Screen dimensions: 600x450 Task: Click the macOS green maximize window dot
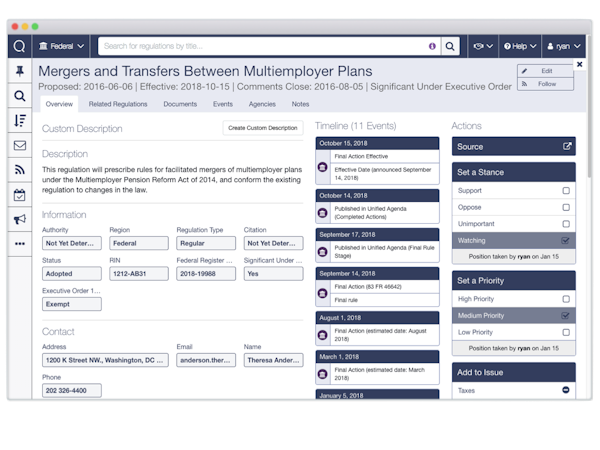(x=35, y=26)
